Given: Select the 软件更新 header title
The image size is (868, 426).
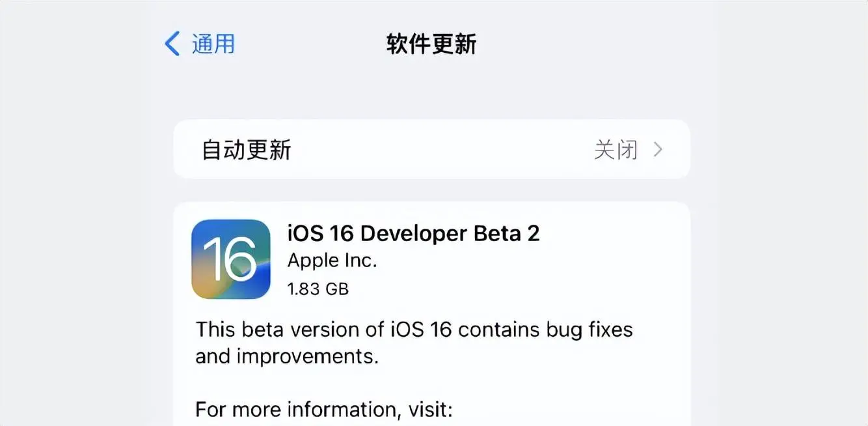Looking at the screenshot, I should (x=431, y=44).
